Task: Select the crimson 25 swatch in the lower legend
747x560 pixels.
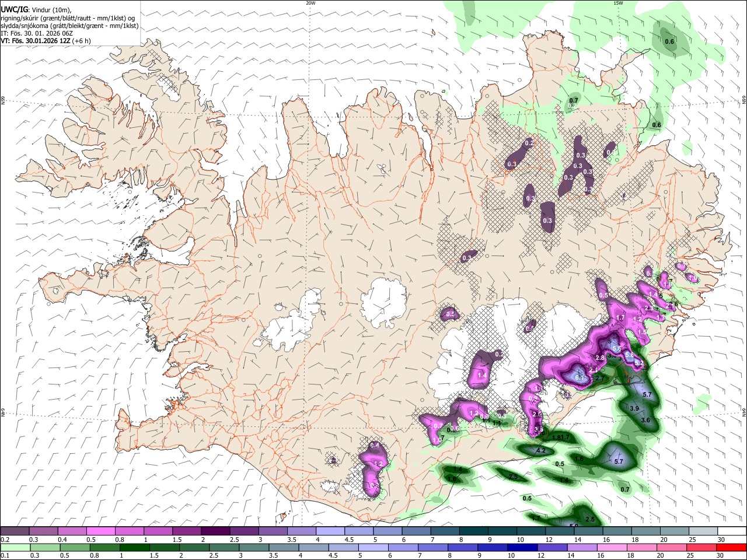Action: coord(702,548)
